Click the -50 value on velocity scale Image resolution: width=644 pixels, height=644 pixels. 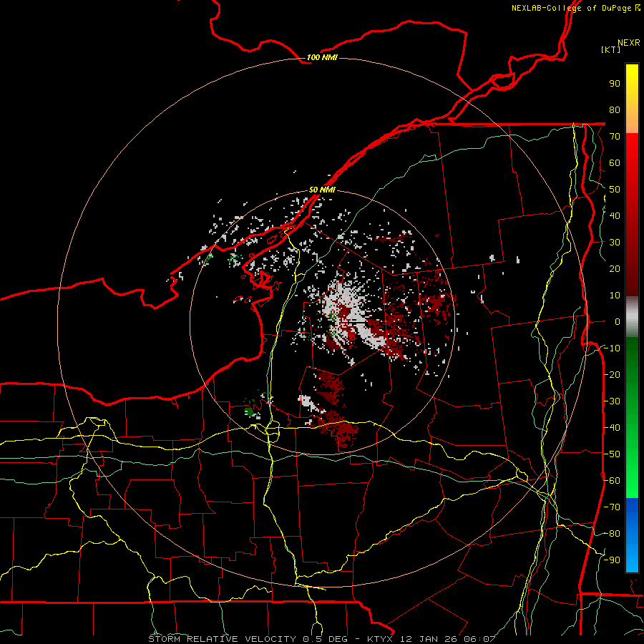coord(612,454)
